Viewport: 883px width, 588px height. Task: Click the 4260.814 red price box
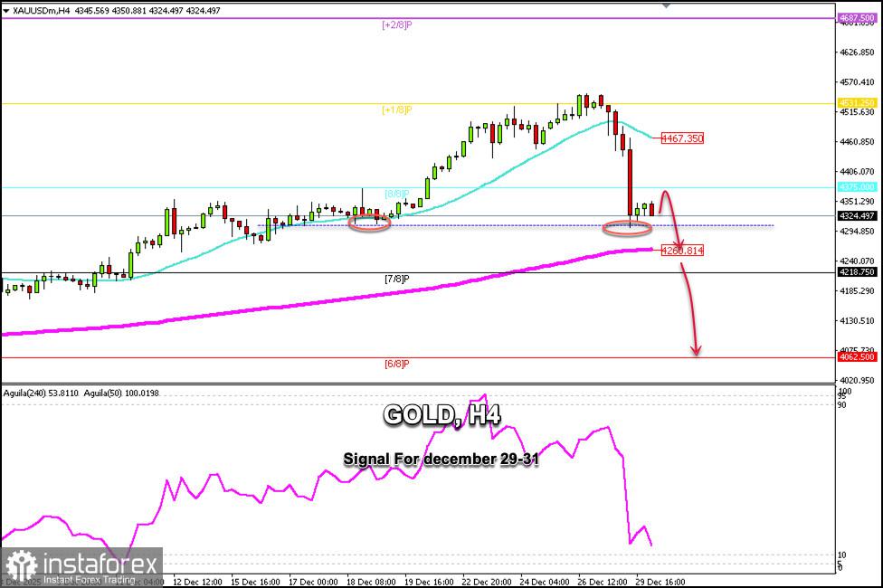(x=682, y=250)
